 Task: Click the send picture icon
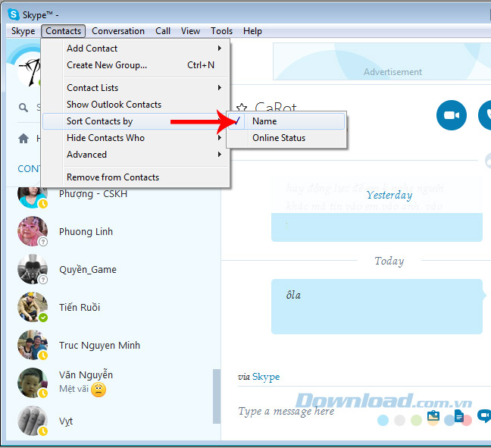[433, 416]
